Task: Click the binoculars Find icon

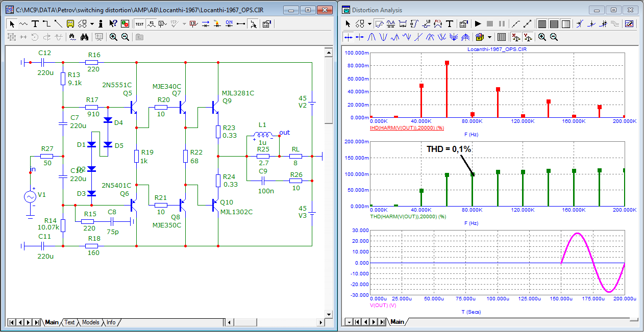Action: pyautogui.click(x=85, y=37)
